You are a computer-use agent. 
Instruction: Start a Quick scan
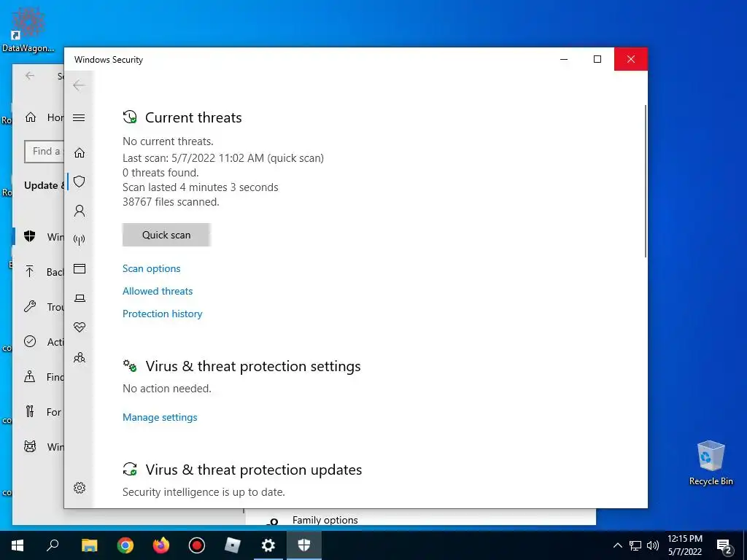166,235
